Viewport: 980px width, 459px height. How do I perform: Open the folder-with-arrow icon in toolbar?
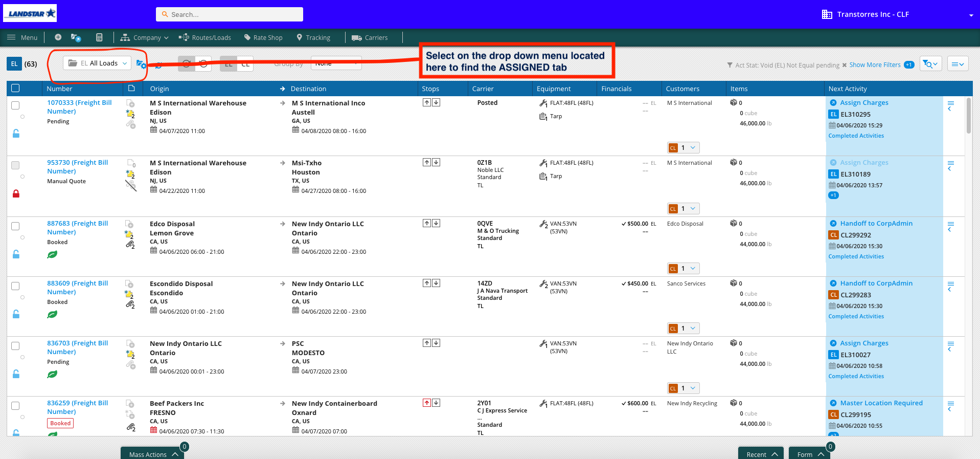pyautogui.click(x=76, y=37)
